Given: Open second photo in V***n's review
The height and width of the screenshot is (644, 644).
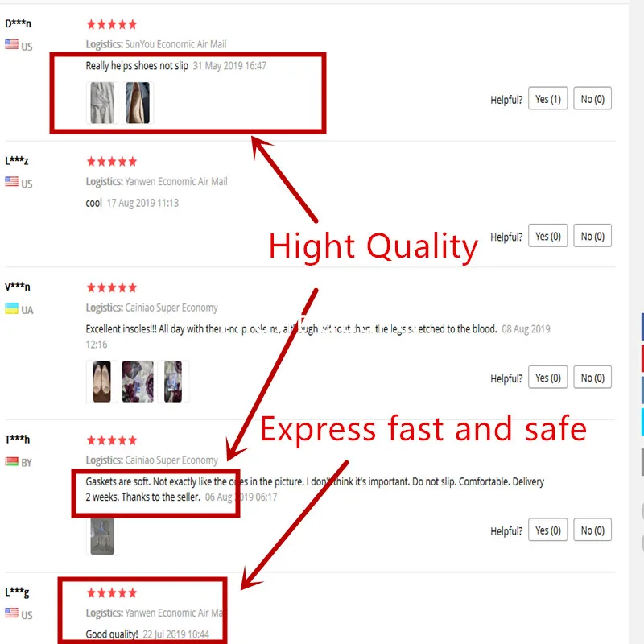Looking at the screenshot, I should tap(138, 381).
